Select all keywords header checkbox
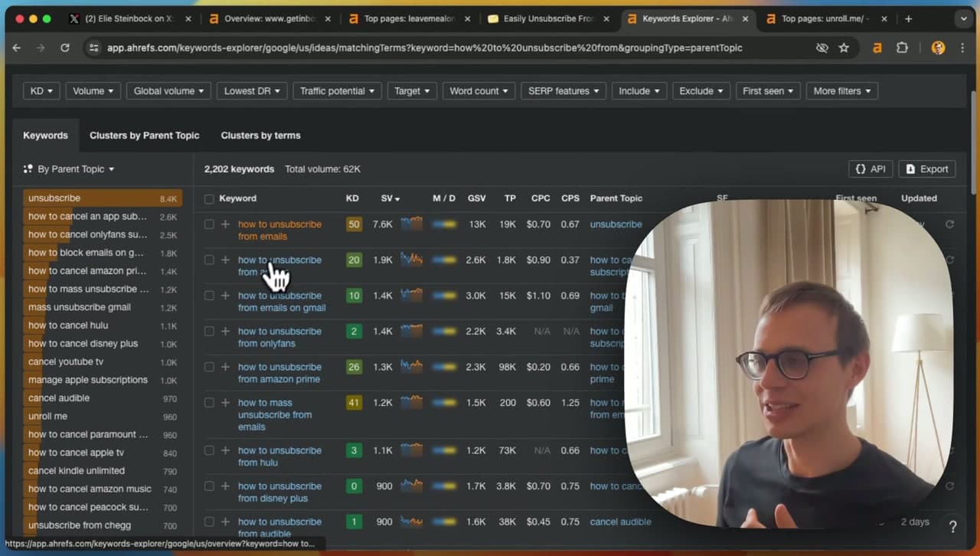 tap(209, 199)
